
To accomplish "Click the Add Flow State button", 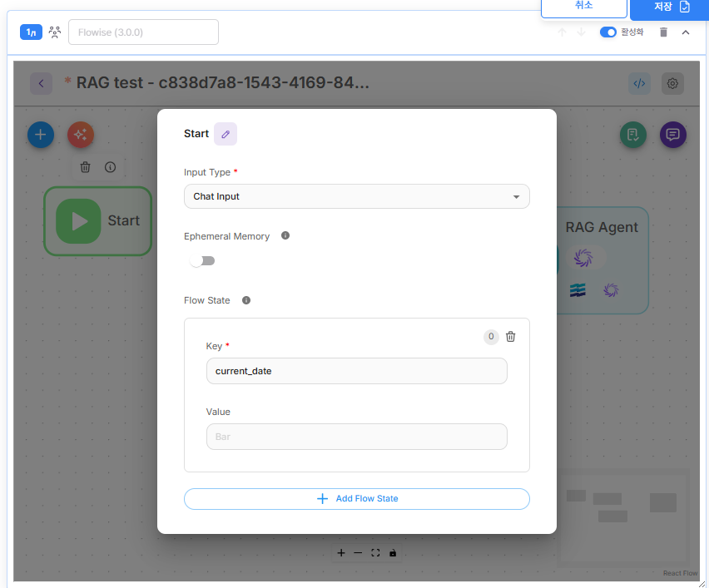I will tap(356, 499).
